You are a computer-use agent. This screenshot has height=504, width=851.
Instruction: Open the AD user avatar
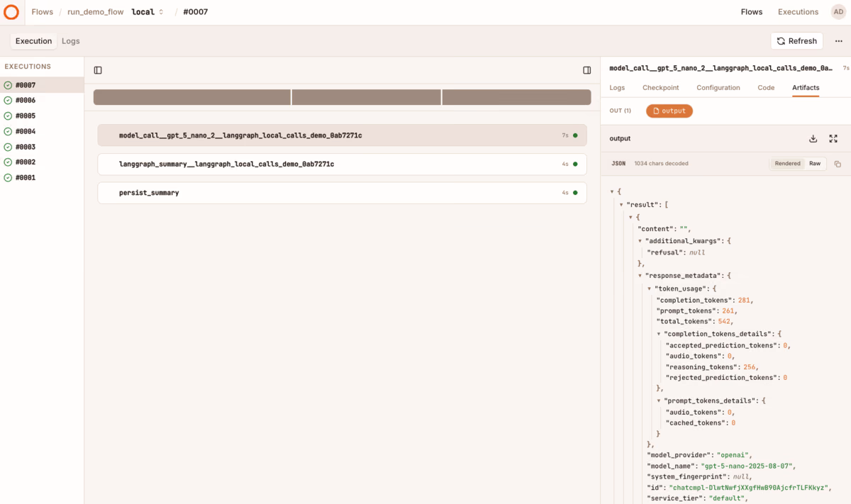point(838,12)
